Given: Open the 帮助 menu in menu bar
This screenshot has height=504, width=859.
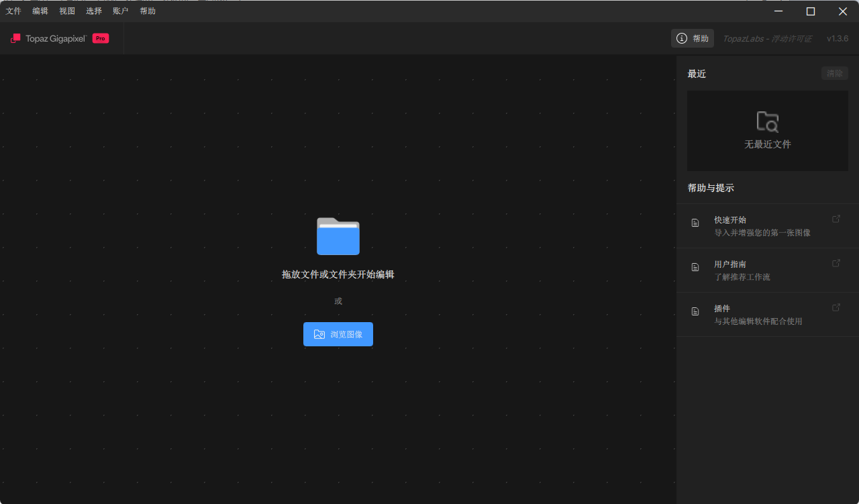Looking at the screenshot, I should point(148,11).
